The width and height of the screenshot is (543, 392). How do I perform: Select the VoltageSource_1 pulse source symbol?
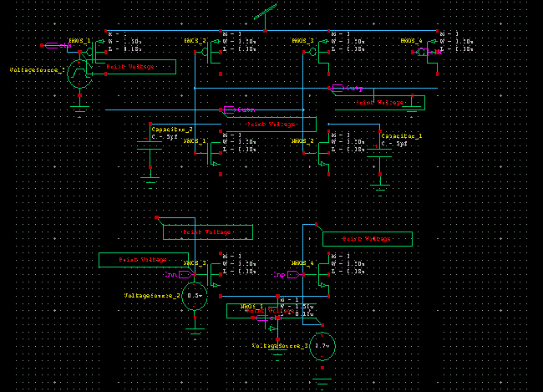(79, 74)
